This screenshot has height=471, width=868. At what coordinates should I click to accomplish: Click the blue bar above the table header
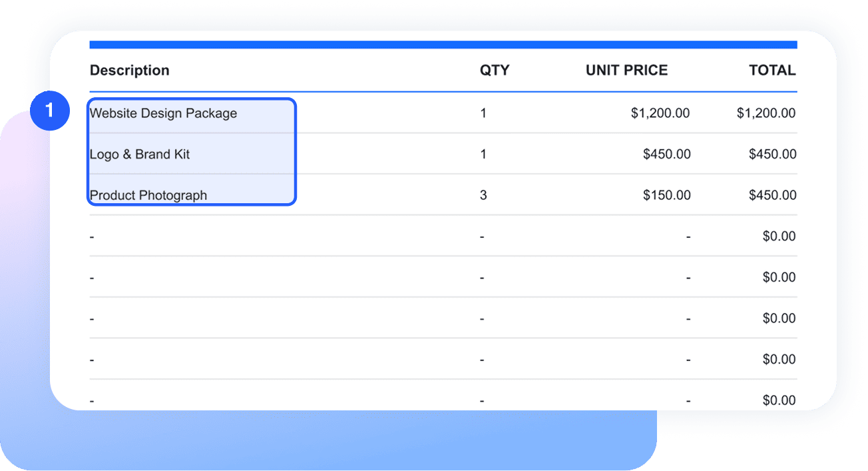click(x=443, y=45)
